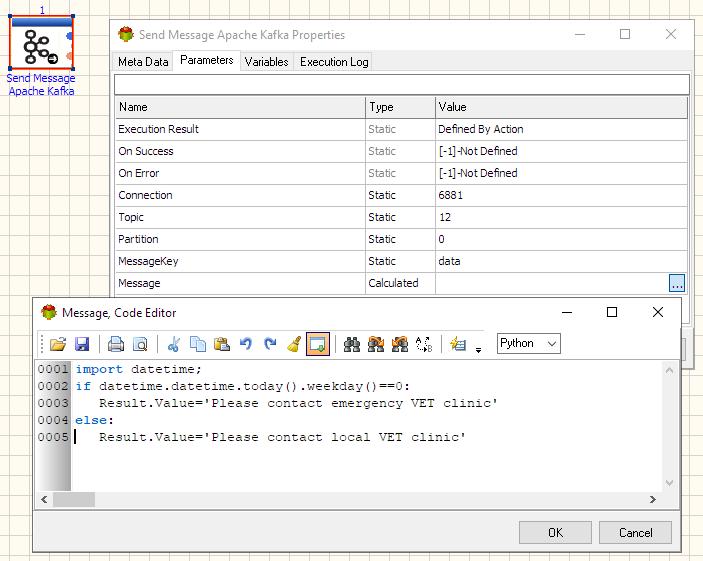Click Static type in Topic row
Viewport: 703px width, 561px height.
pos(382,217)
